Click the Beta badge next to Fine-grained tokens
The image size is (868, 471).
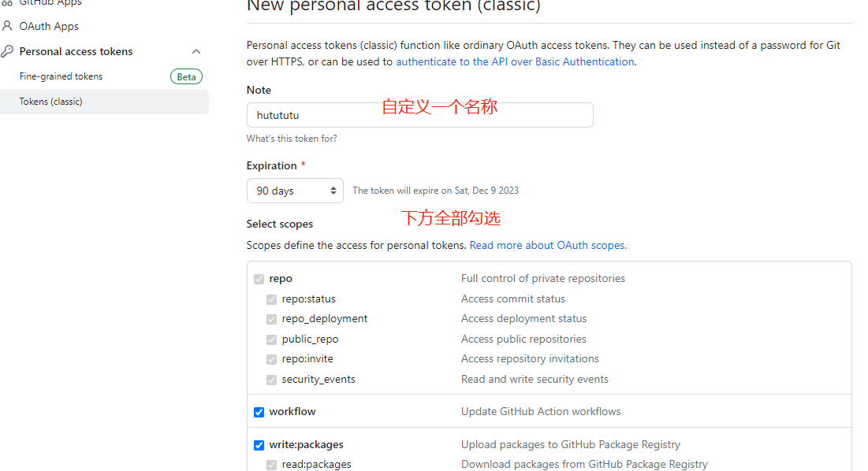186,76
